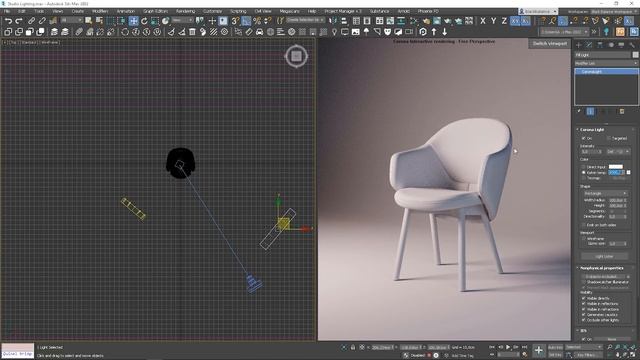
Task: Open the Intensity units dropdown
Action: [x=618, y=151]
